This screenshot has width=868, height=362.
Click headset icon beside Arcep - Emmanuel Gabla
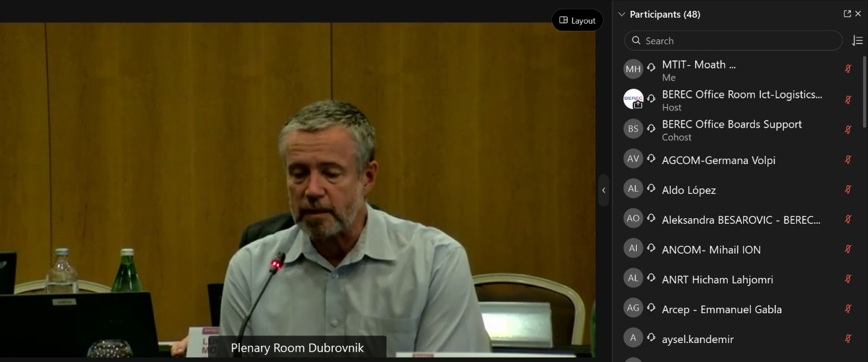click(x=651, y=308)
